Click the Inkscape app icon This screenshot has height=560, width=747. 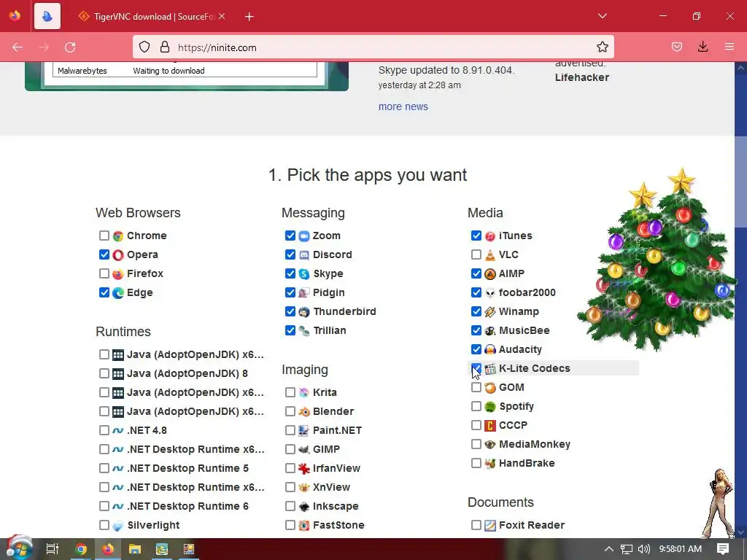point(304,506)
